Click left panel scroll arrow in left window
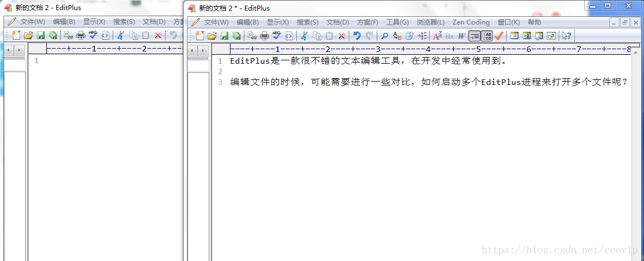This screenshot has height=261, width=644. pyautogui.click(x=9, y=50)
